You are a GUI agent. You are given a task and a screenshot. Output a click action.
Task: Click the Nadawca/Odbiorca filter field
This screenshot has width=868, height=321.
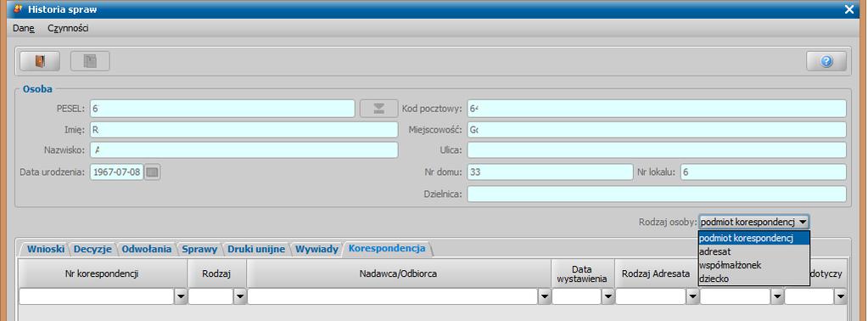[x=393, y=297]
